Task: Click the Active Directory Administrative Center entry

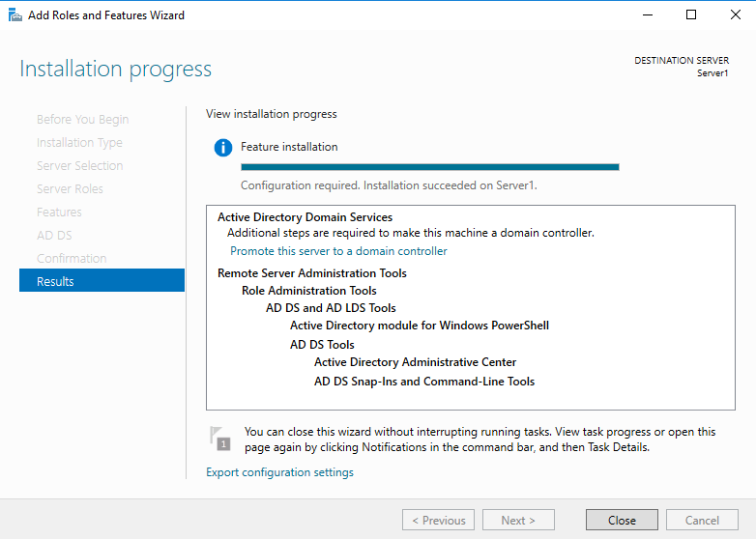Action: (415, 362)
